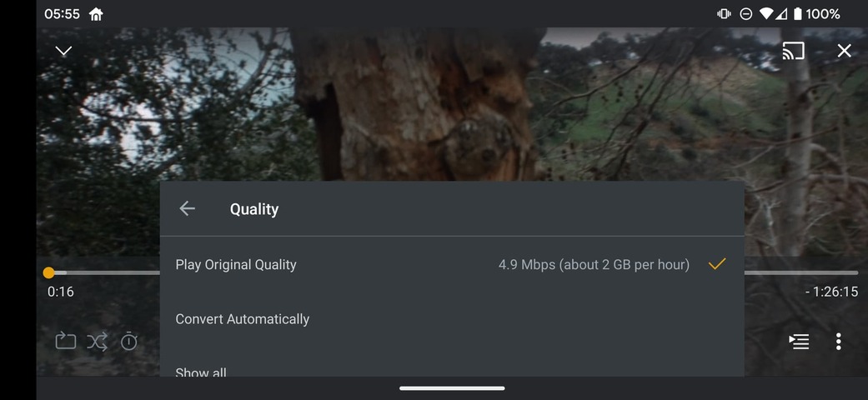Collapse player using the down chevron

click(63, 51)
